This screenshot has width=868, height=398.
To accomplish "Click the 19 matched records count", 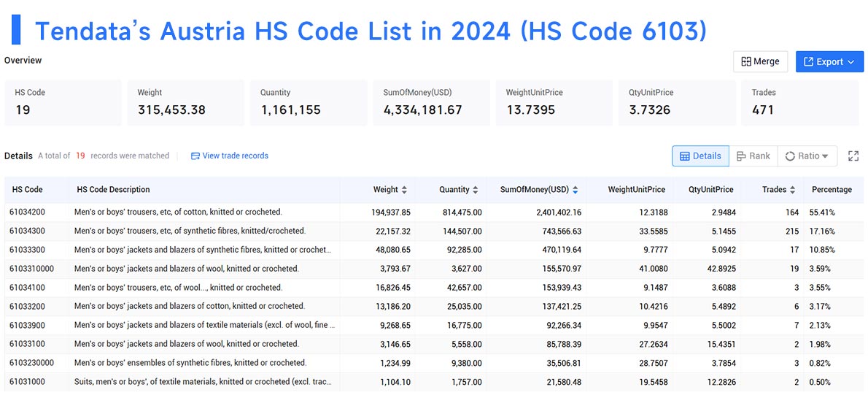I will click(x=80, y=156).
